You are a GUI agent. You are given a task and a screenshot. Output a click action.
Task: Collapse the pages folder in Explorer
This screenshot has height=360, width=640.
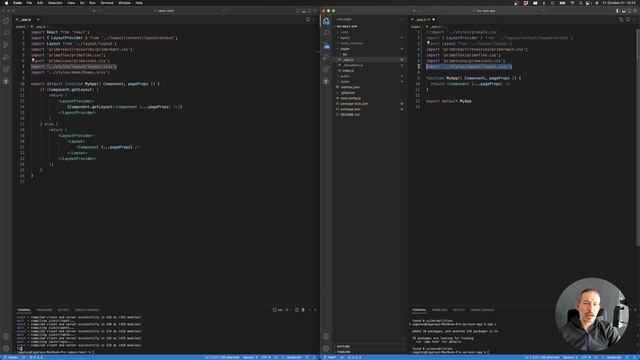[370, 49]
